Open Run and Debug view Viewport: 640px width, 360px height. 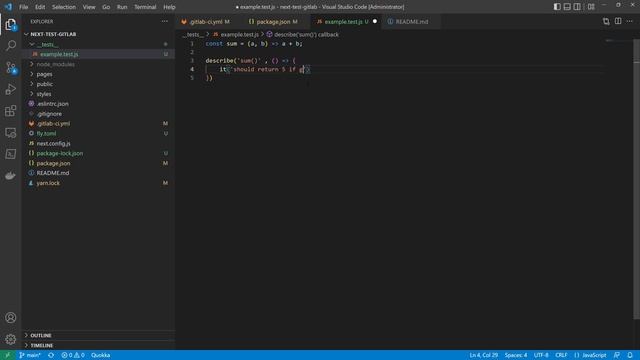coord(11,89)
